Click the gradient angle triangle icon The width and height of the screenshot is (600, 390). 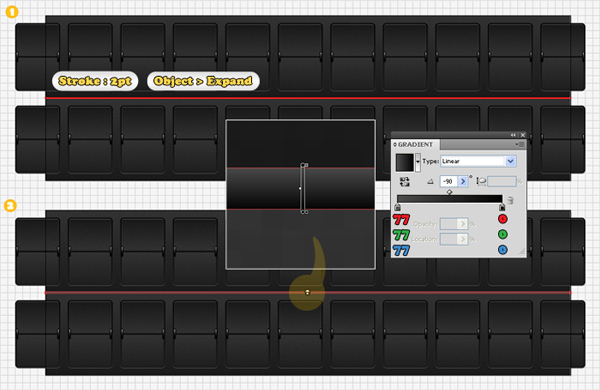[x=430, y=181]
